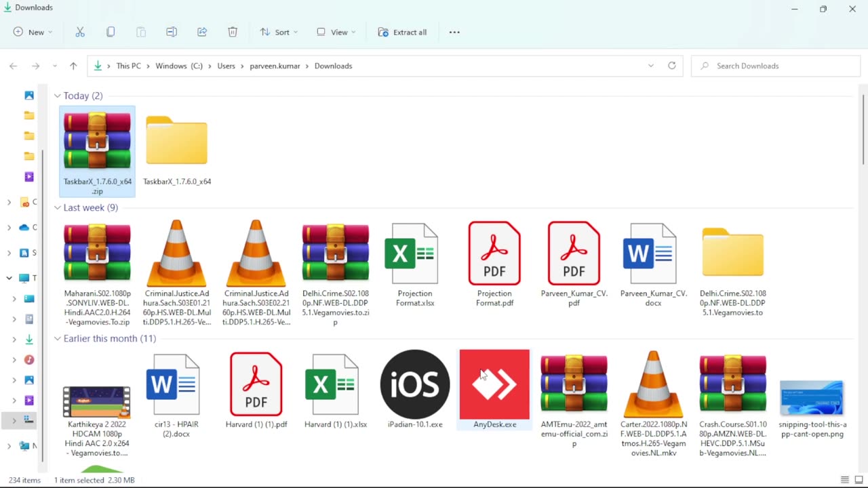Click Extract all button
868x488 pixels.
tap(402, 32)
